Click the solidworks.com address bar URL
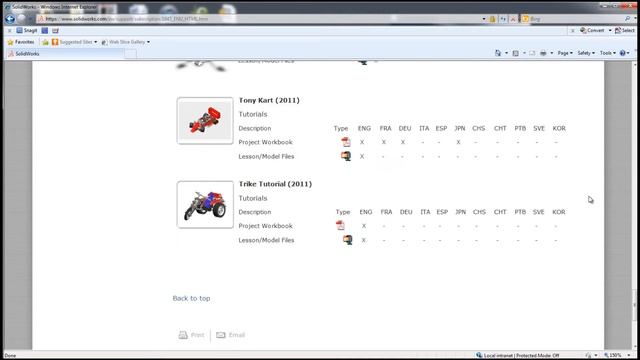Image resolution: width=640 pixels, height=360 pixels. click(127, 19)
